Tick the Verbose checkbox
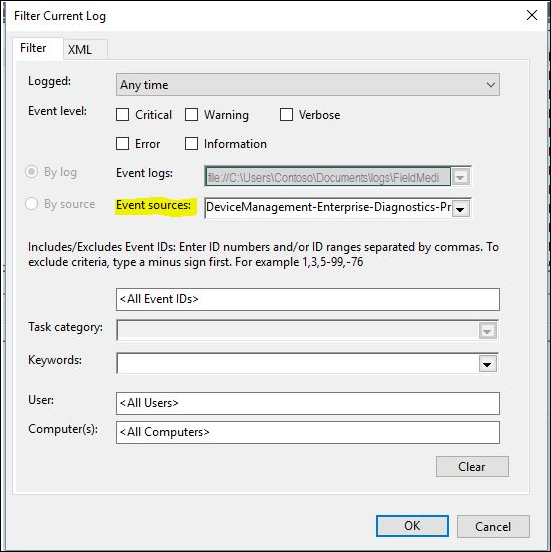551x552 pixels. click(286, 115)
